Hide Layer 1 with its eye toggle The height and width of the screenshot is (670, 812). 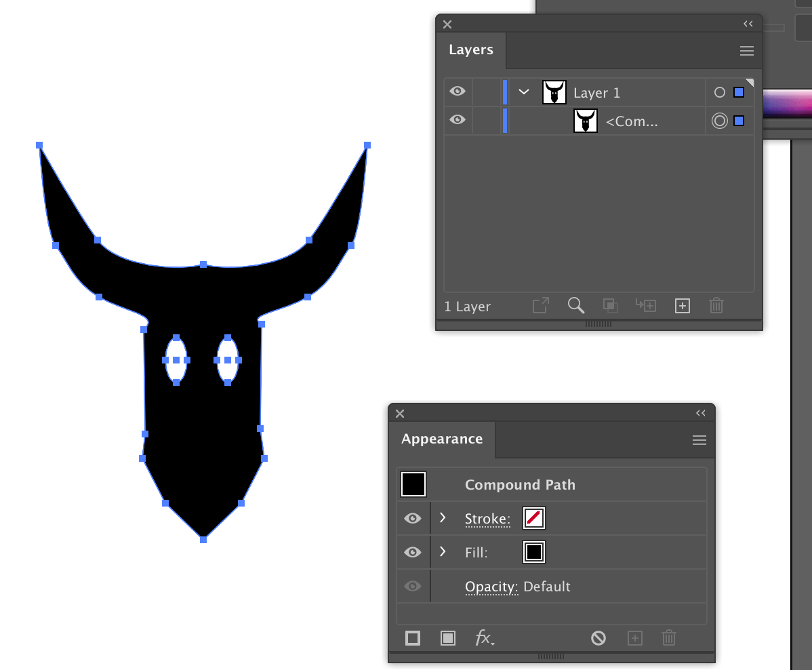tap(458, 92)
